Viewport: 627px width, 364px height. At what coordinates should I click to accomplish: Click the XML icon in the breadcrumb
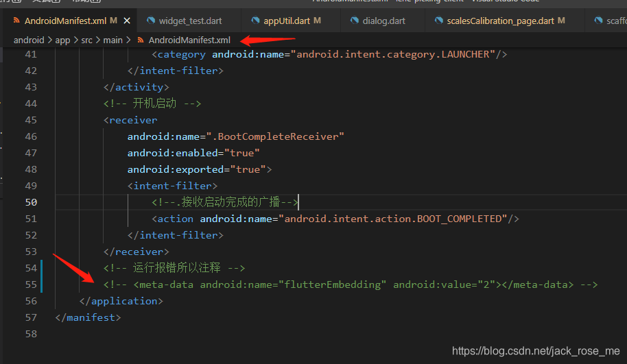tap(141, 40)
